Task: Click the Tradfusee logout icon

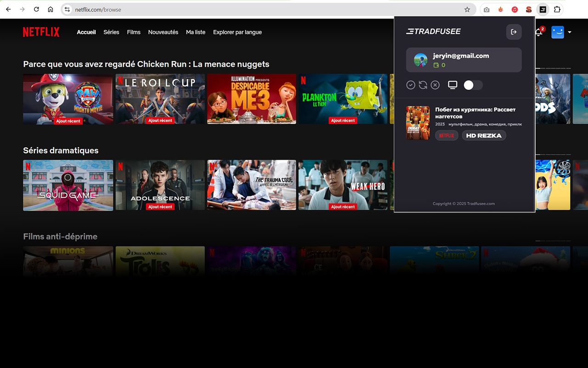Action: click(x=514, y=32)
